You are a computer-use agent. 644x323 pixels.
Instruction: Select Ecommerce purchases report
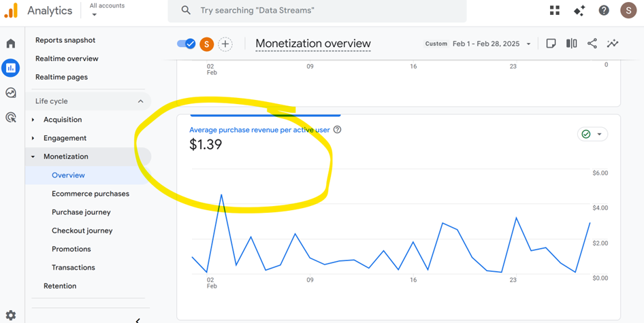(91, 194)
